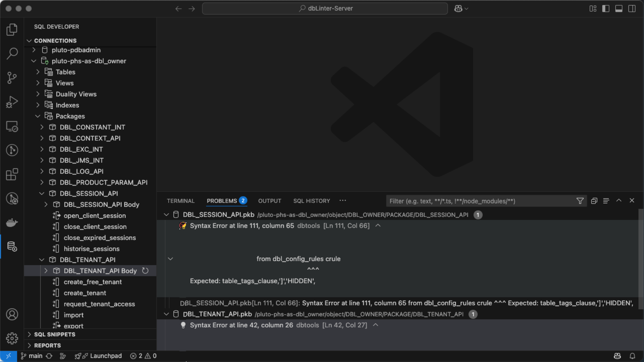
Task: Expand the pluto-pdbadmin connection
Action: [x=34, y=50]
